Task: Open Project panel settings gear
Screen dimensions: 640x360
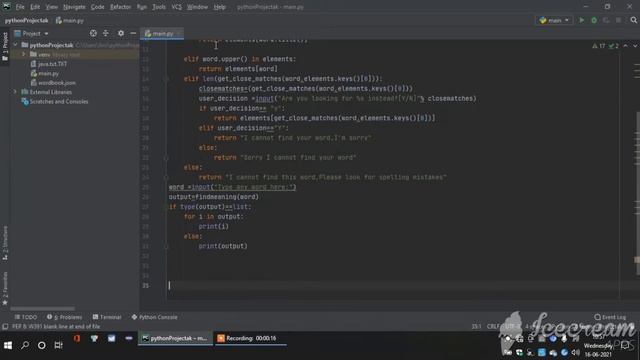Action: click(x=121, y=33)
